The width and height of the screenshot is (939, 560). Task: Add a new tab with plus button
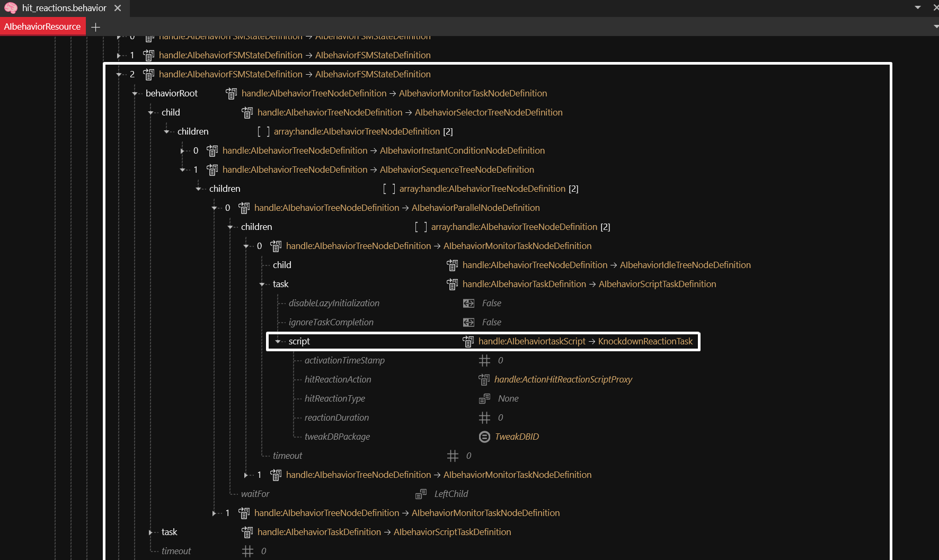(x=95, y=27)
